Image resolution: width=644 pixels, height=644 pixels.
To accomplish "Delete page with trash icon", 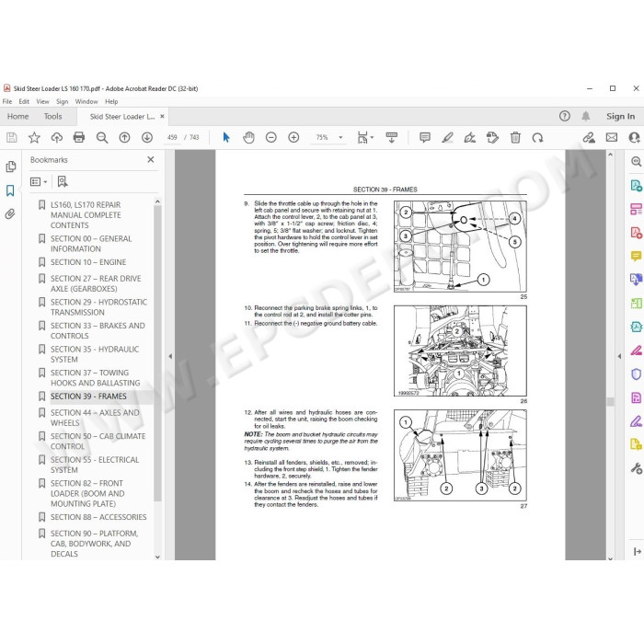I will (515, 137).
